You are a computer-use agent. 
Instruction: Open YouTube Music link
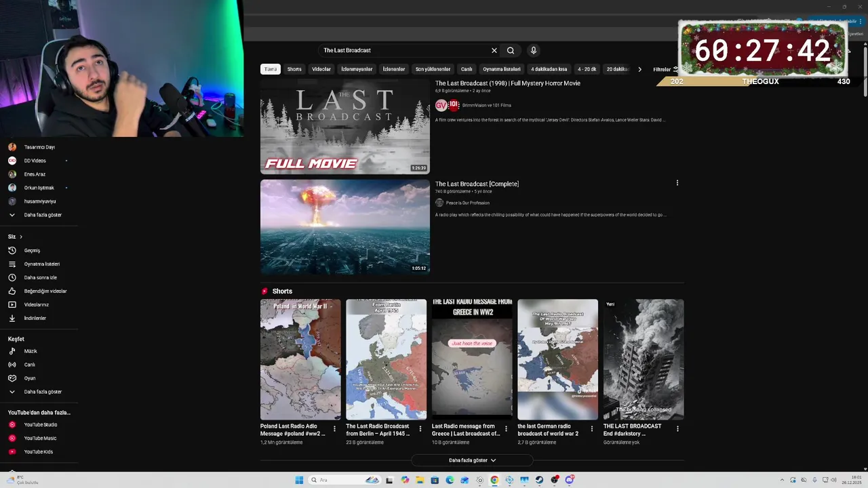click(x=39, y=438)
